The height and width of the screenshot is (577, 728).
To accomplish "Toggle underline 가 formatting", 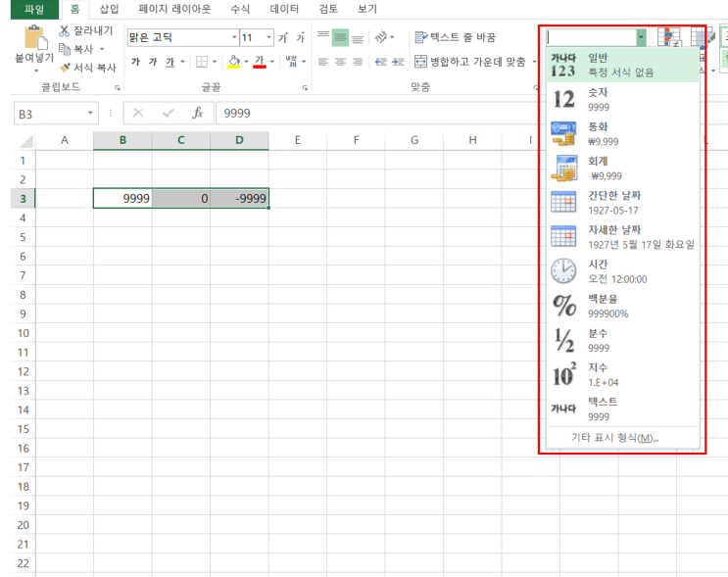I will pyautogui.click(x=170, y=62).
